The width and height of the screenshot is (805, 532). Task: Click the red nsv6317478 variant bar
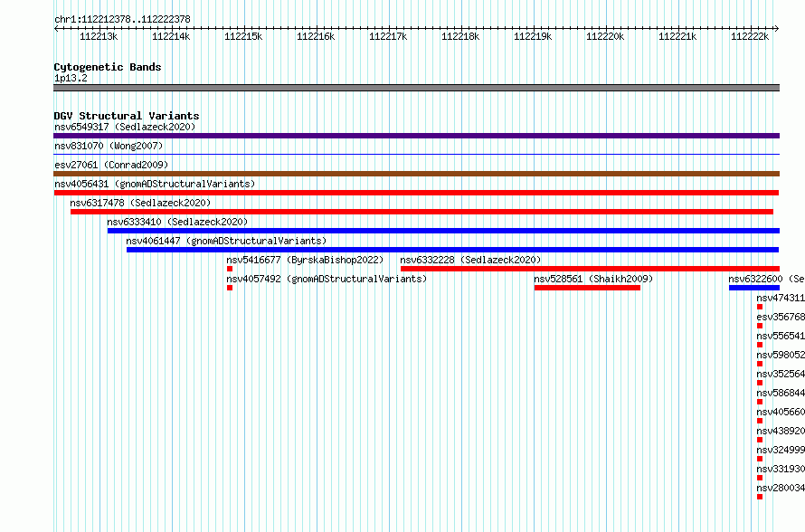pyautogui.click(x=422, y=212)
